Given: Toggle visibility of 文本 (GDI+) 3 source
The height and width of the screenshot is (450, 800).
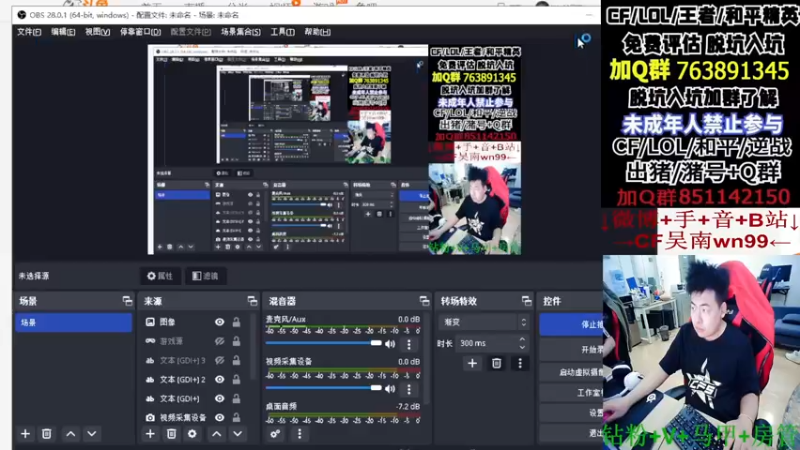Looking at the screenshot, I should click(219, 361).
